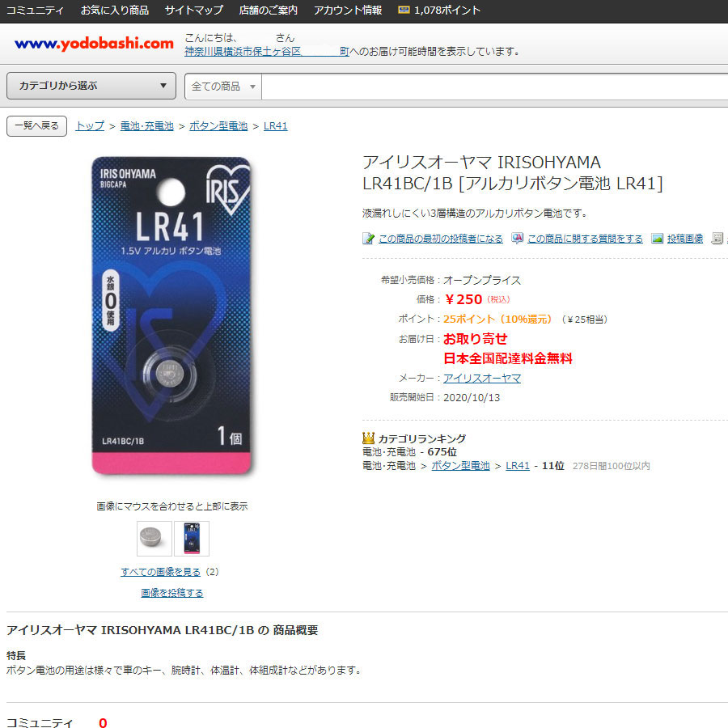
Task: Click the product question Q&A icon
Action: (x=517, y=238)
